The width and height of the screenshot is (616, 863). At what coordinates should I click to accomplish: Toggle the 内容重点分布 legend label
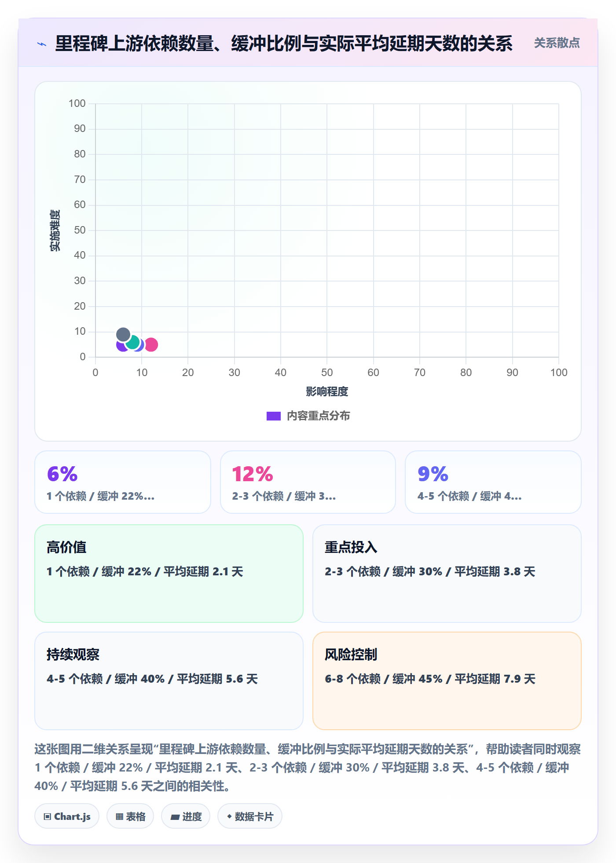pos(318,416)
